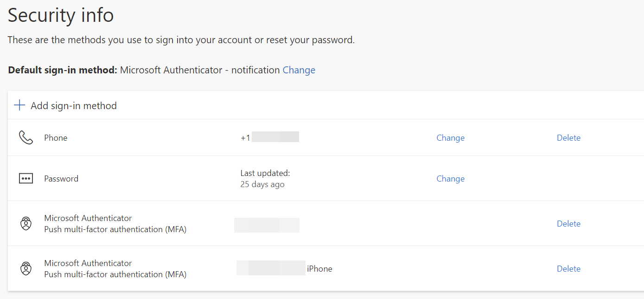Click the Authenticator icon in the iPhone row
Screen dimensions: 644x299
26,269
